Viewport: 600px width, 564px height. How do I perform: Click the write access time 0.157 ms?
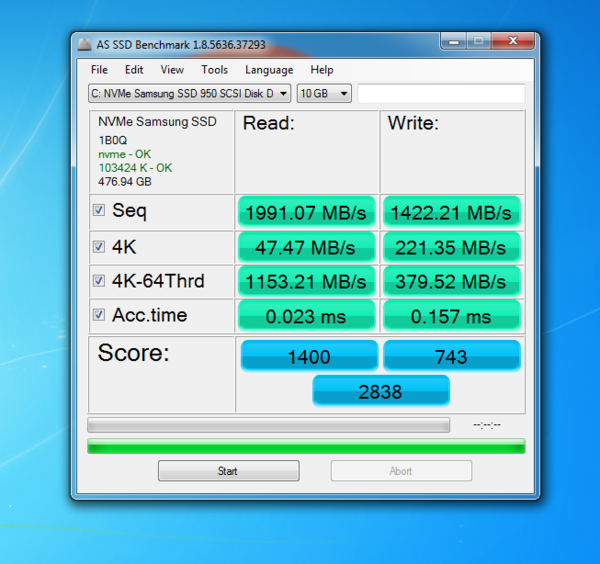tap(452, 316)
